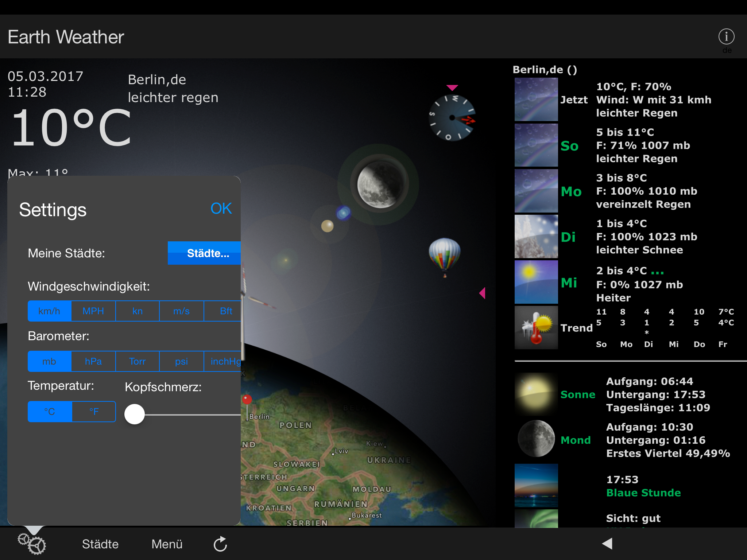
Task: Select hPa barometer unit
Action: click(x=93, y=361)
